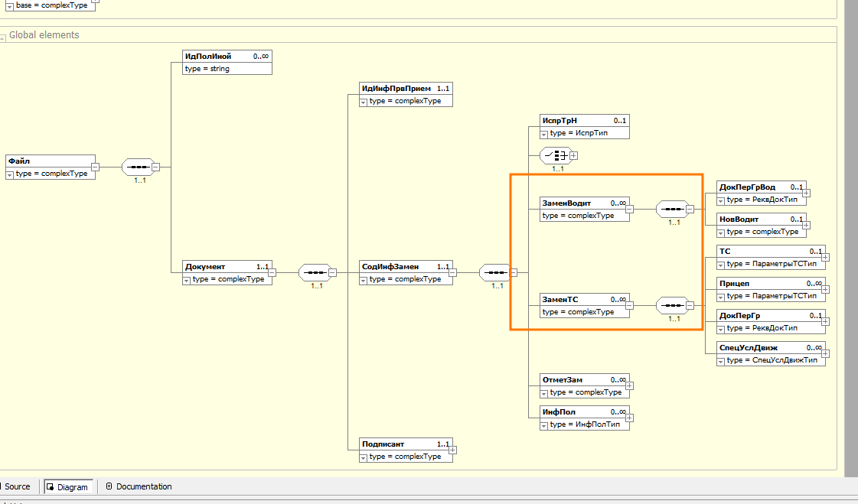Open type dropdown of НовВодит element

point(721,233)
